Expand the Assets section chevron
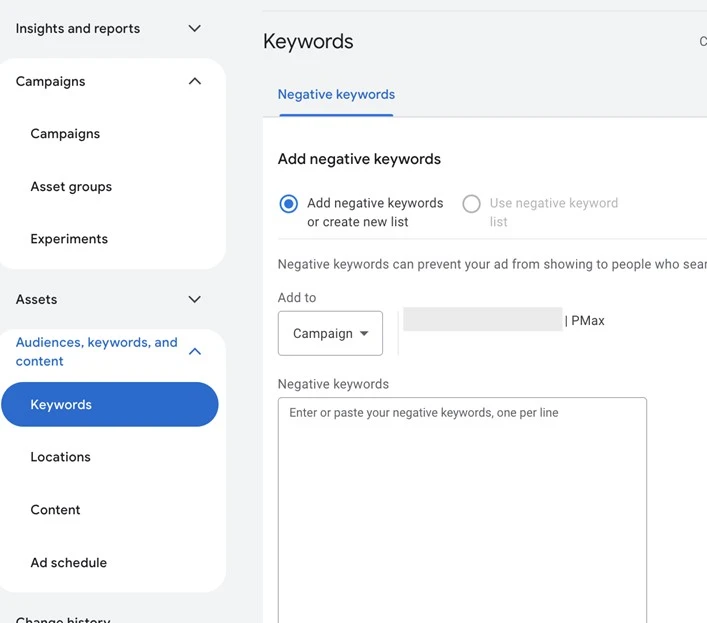This screenshot has height=623, width=707. [195, 299]
